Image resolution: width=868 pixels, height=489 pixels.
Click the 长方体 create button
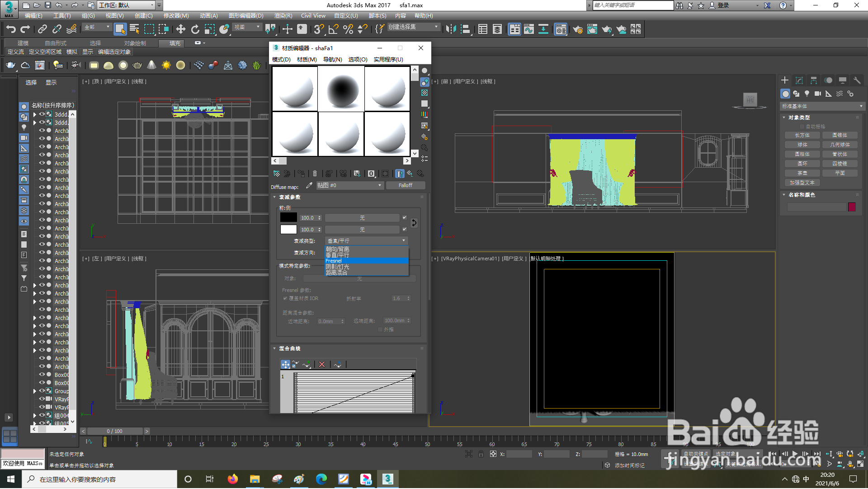coord(802,135)
